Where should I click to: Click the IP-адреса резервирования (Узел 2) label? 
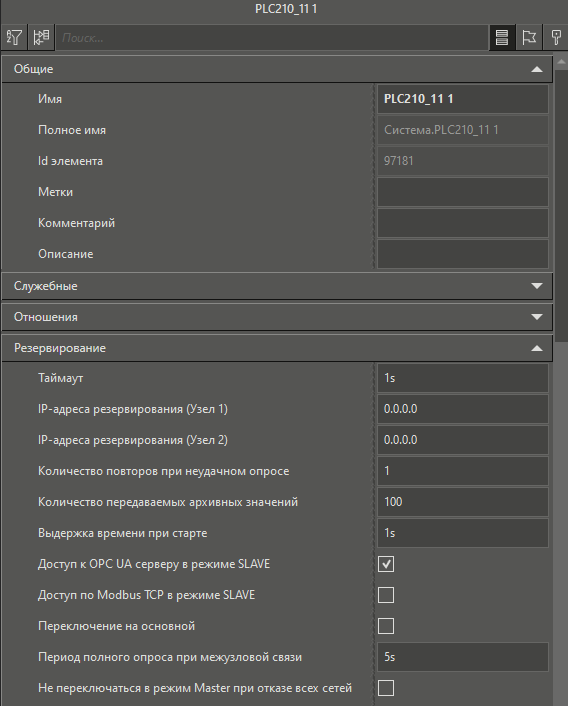tap(133, 440)
